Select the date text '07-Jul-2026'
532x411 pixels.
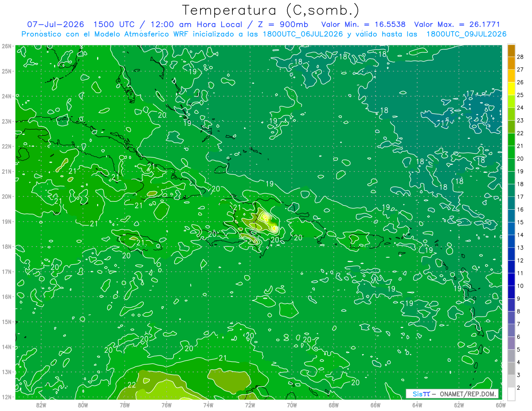point(55,24)
